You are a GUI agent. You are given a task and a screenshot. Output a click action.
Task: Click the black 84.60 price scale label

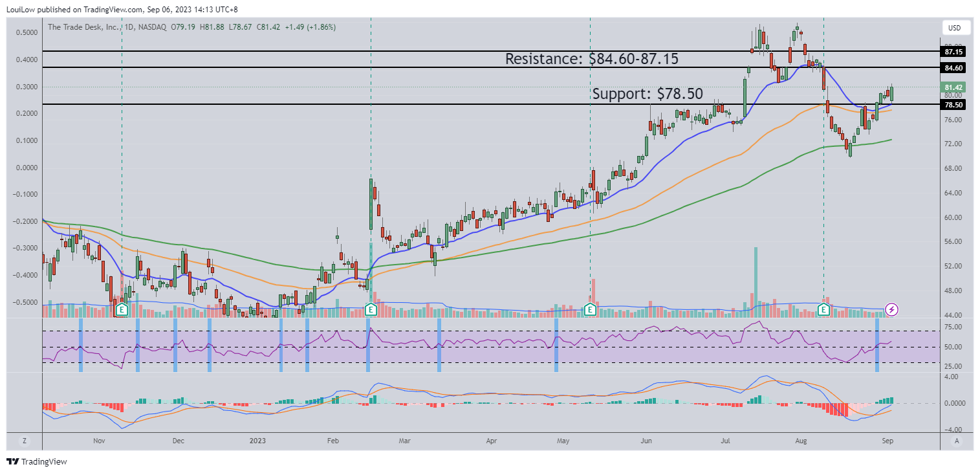[x=953, y=67]
